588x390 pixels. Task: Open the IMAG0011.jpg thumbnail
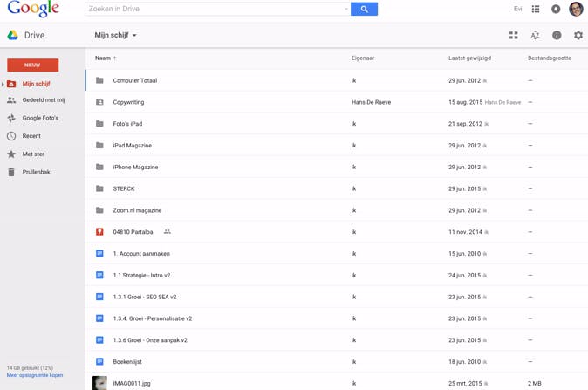(x=99, y=383)
